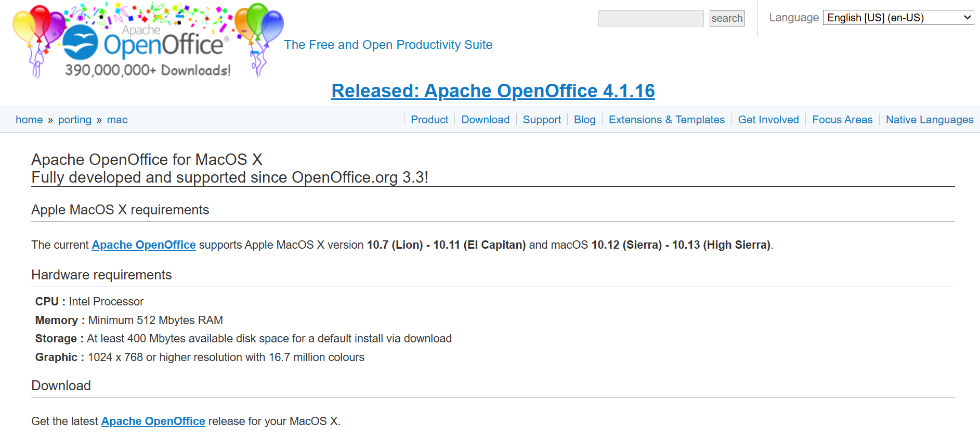Open the porting breadcrumb link
This screenshot has width=980, height=436.
[75, 120]
